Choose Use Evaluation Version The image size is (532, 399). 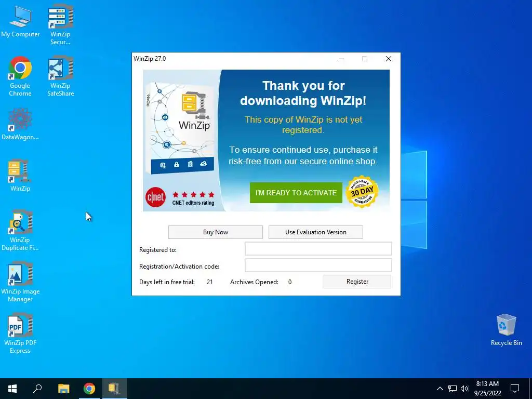[315, 232]
